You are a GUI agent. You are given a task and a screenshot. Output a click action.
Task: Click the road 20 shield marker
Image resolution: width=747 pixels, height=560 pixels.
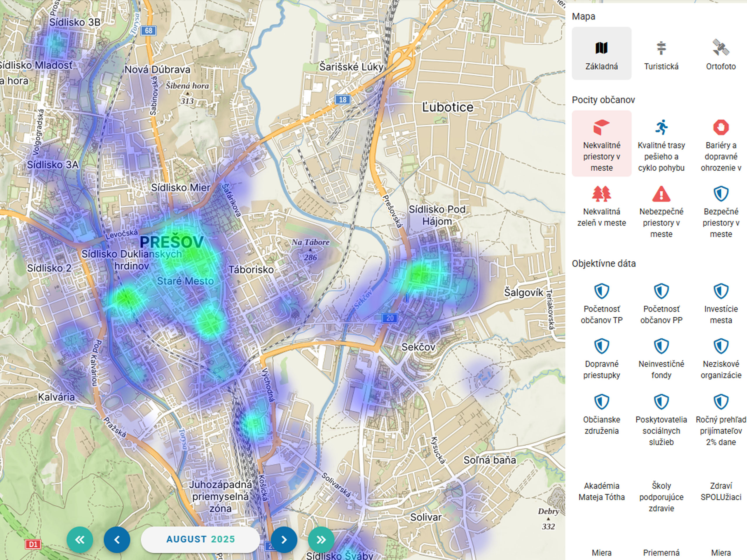point(390,318)
